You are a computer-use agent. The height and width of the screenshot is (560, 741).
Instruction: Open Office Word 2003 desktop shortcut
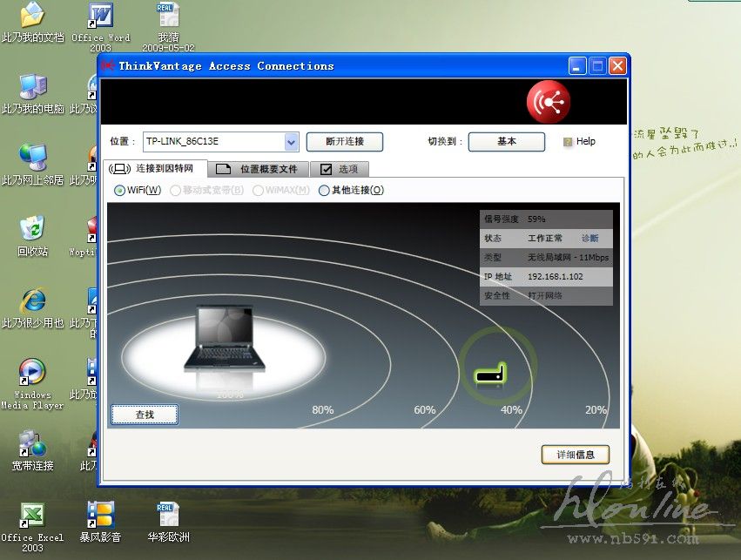[x=100, y=16]
